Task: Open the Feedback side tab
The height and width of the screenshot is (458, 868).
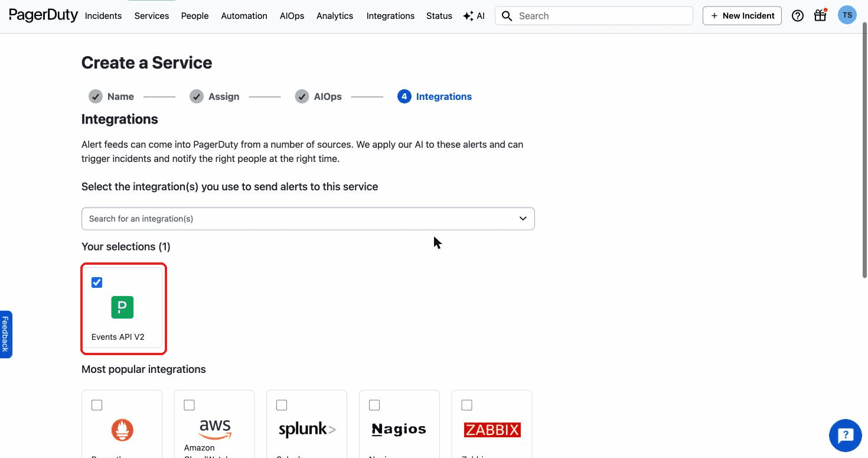Action: [5, 334]
